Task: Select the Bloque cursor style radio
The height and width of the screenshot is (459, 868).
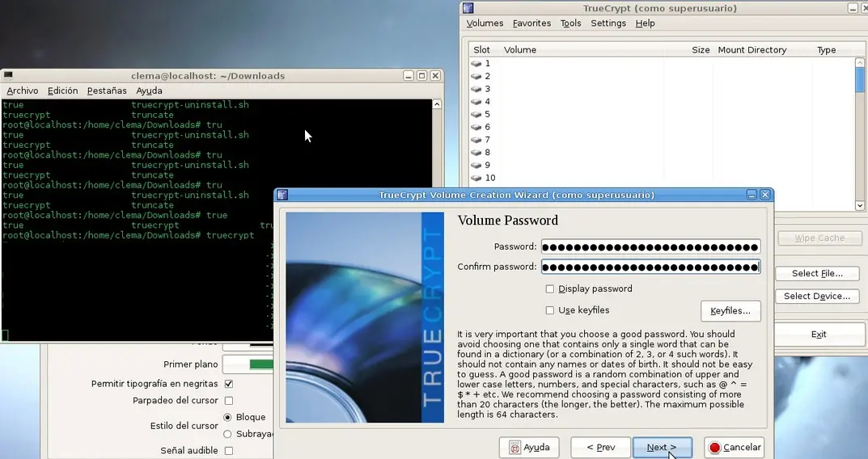Action: pos(228,417)
